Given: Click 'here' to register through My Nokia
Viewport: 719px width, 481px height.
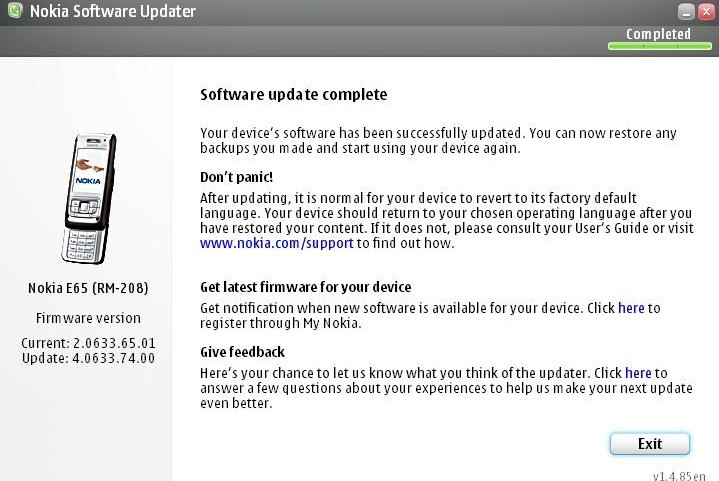Looking at the screenshot, I should click(631, 308).
